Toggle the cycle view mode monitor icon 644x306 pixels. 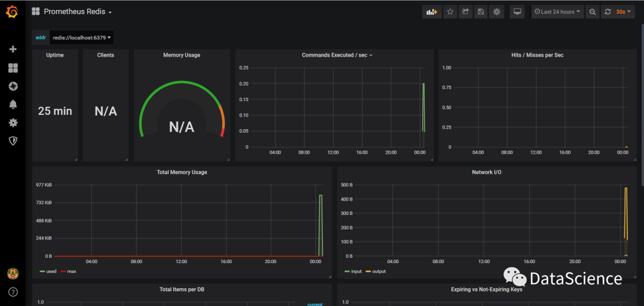pyautogui.click(x=517, y=12)
